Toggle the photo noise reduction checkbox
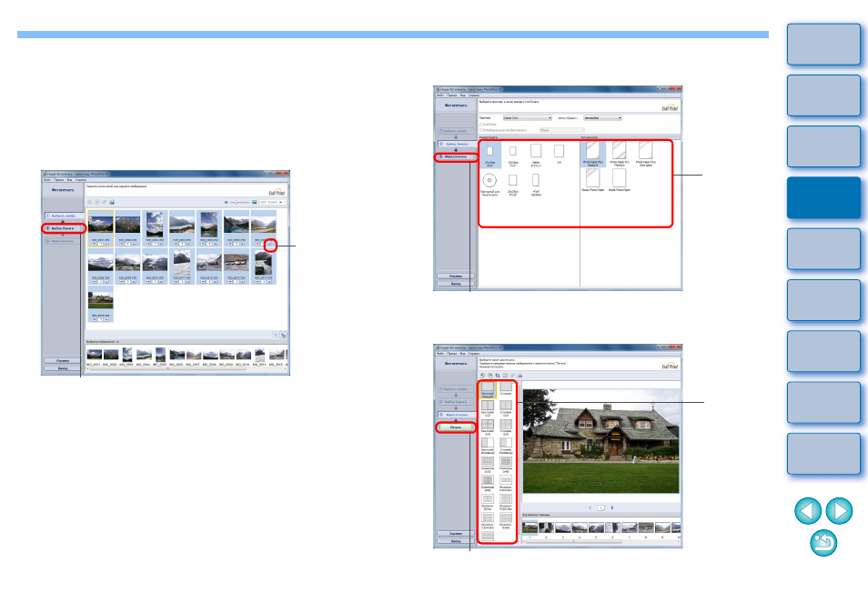 (481, 130)
